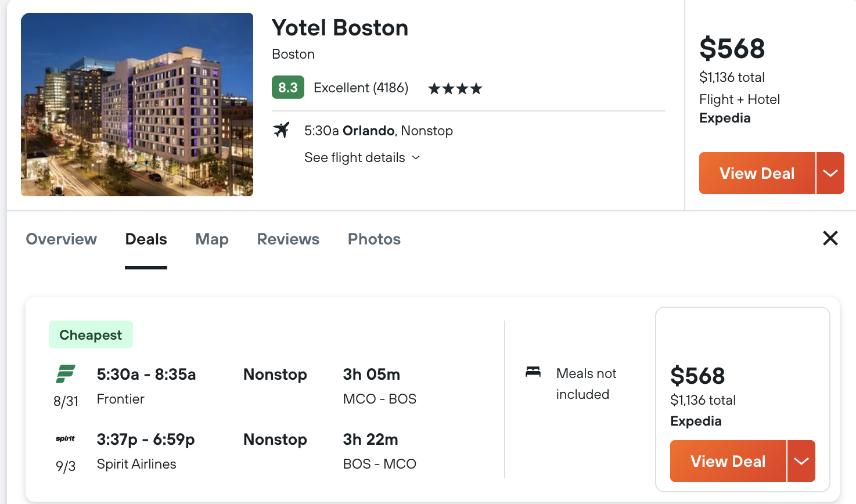Close the hotel details panel with X
The height and width of the screenshot is (504, 856).
click(x=830, y=238)
